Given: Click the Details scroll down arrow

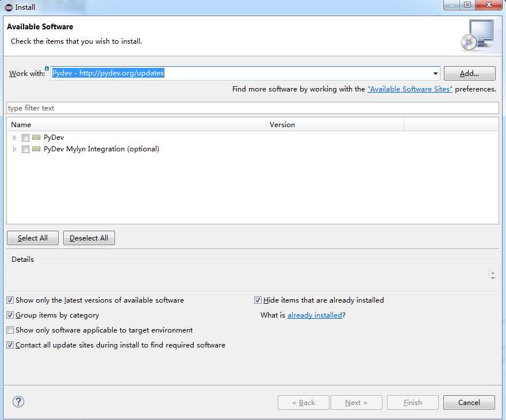Looking at the screenshot, I should tap(493, 278).
